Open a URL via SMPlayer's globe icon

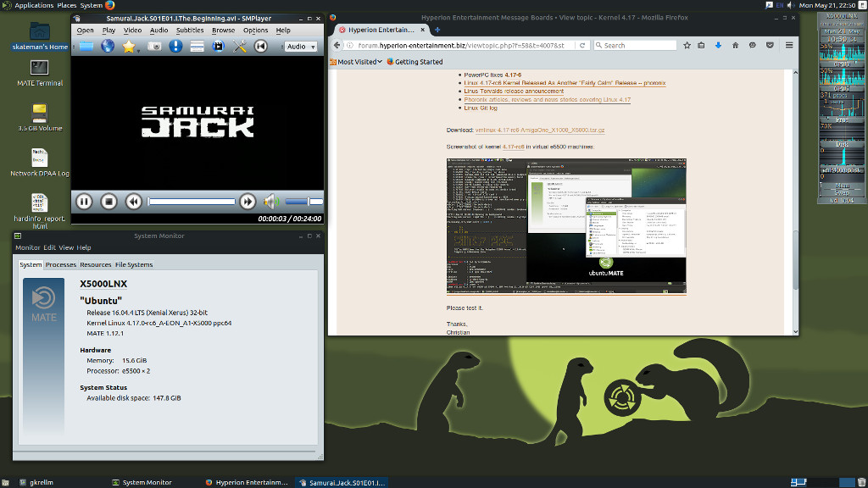click(108, 47)
